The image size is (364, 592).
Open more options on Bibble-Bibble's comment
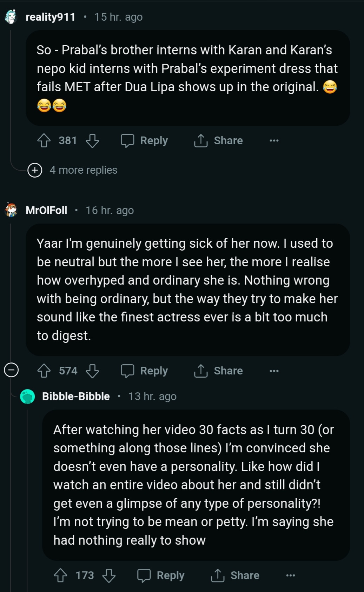[291, 576]
